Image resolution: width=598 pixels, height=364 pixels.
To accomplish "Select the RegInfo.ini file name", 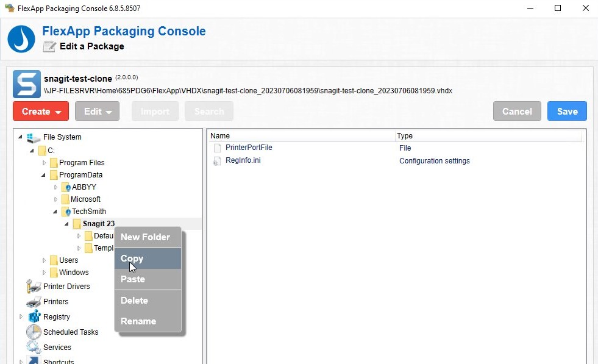I will (x=243, y=160).
